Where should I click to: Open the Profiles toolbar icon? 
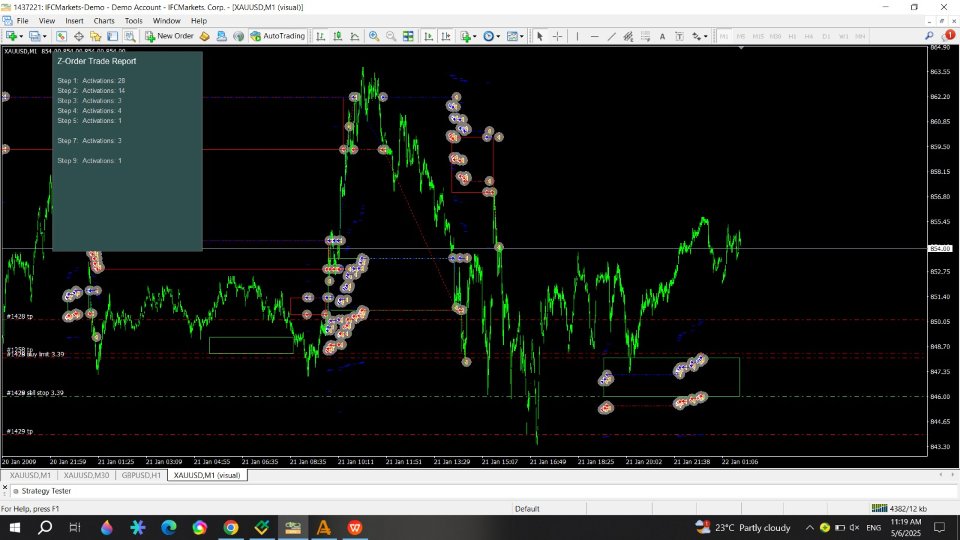pos(35,36)
